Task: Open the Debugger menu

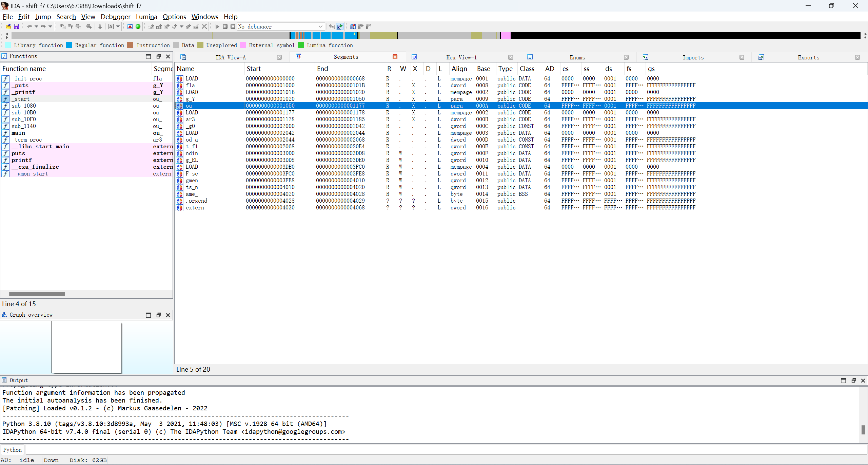Action: (116, 17)
